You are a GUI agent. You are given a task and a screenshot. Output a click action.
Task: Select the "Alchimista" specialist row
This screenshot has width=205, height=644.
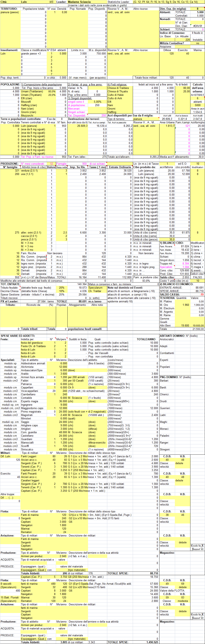tap(27, 367)
